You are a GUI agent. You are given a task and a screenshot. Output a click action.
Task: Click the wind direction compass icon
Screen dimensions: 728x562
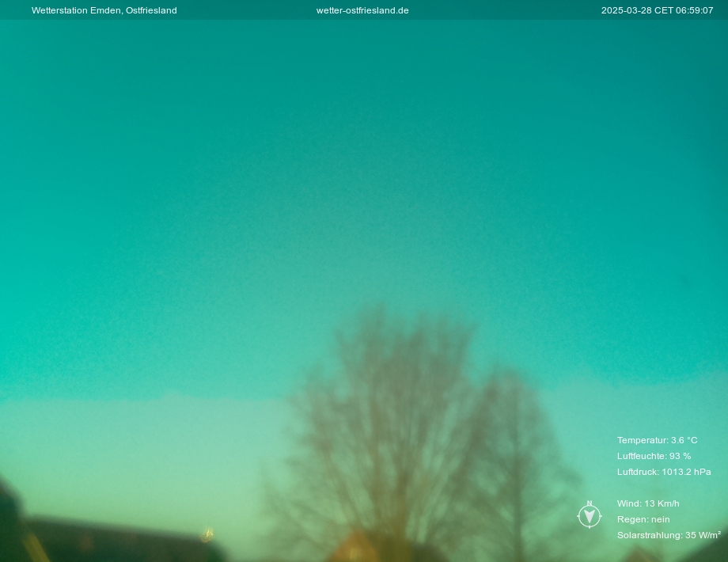(x=590, y=515)
